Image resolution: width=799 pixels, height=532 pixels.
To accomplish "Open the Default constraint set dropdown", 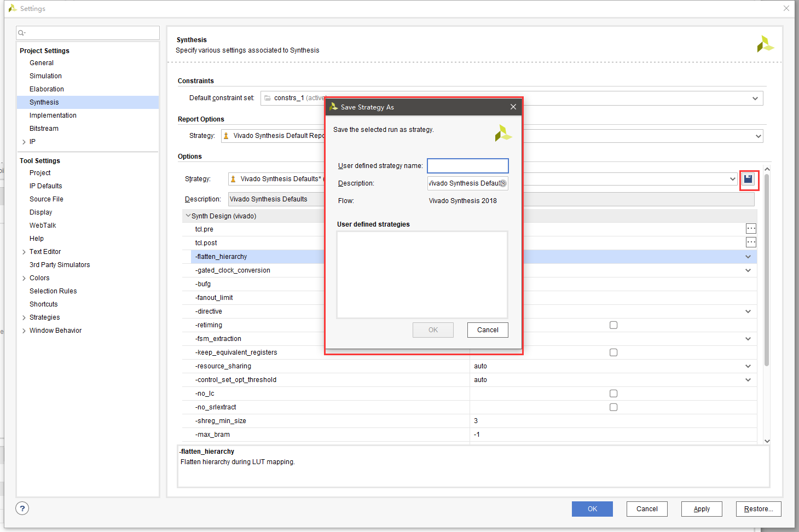I will (x=755, y=99).
